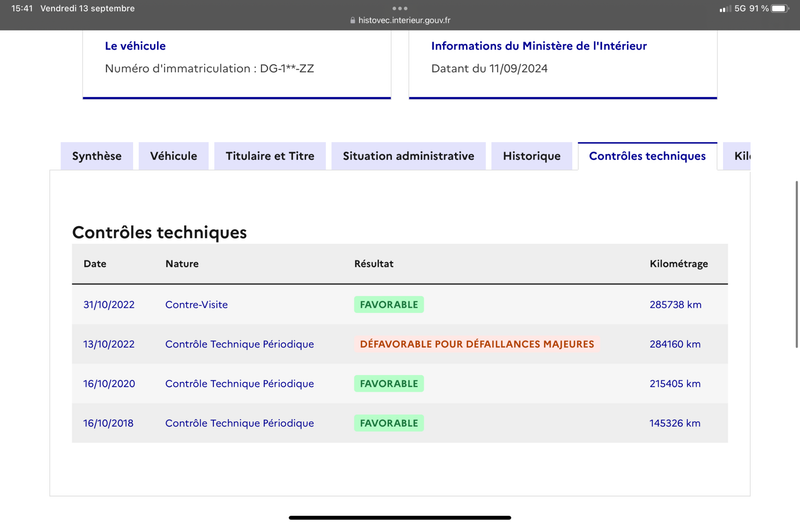The width and height of the screenshot is (800, 525).
Task: Tap the lock icon beside the URL
Action: [x=353, y=20]
